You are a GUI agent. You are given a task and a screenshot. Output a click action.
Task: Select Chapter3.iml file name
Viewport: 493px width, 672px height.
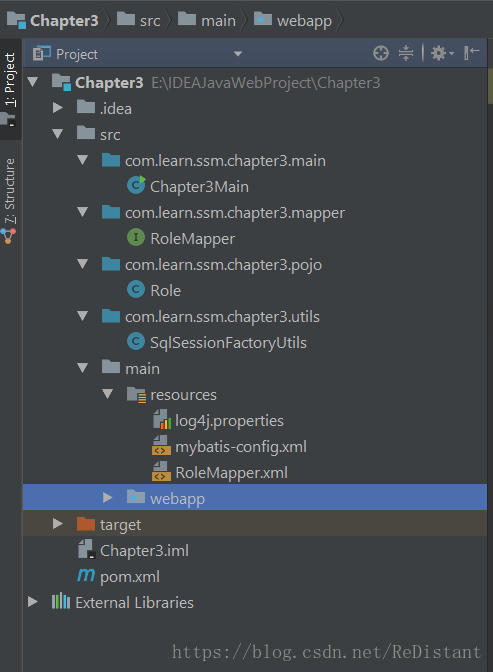click(x=144, y=551)
